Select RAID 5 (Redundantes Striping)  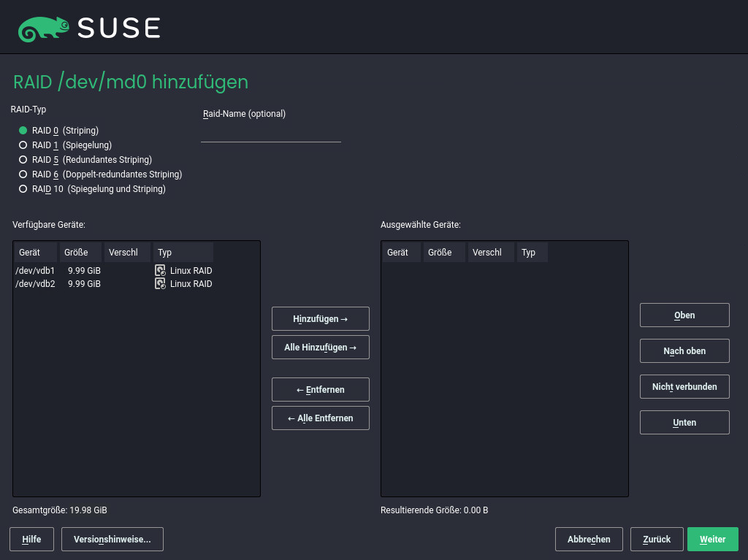(23, 160)
